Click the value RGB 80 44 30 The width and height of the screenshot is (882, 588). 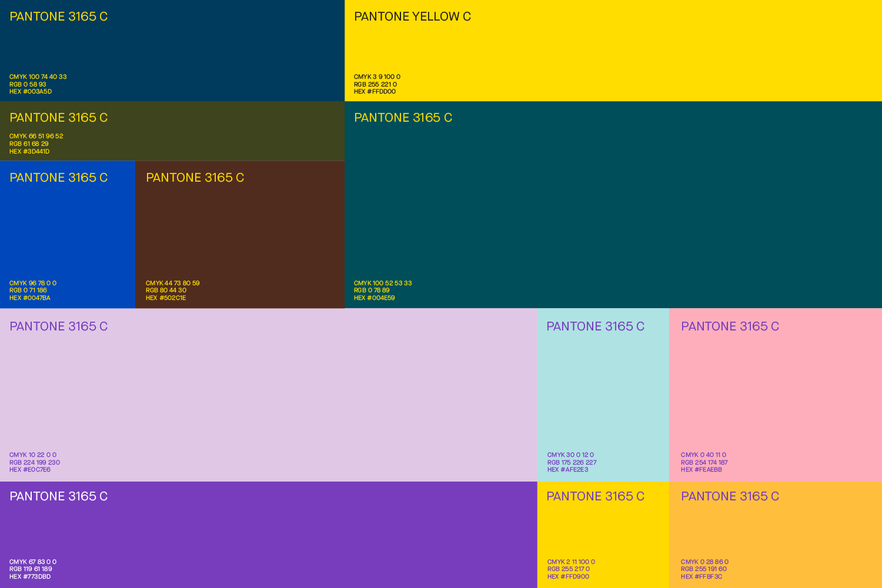tap(166, 290)
